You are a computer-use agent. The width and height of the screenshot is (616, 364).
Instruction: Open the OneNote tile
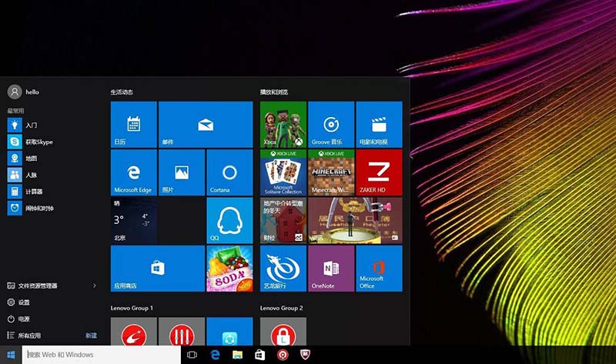point(331,269)
